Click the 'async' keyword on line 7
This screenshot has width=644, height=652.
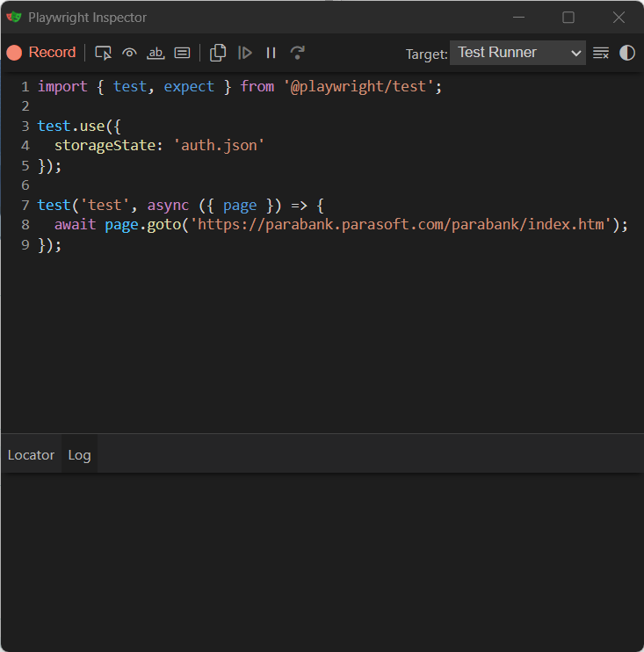pyautogui.click(x=168, y=206)
